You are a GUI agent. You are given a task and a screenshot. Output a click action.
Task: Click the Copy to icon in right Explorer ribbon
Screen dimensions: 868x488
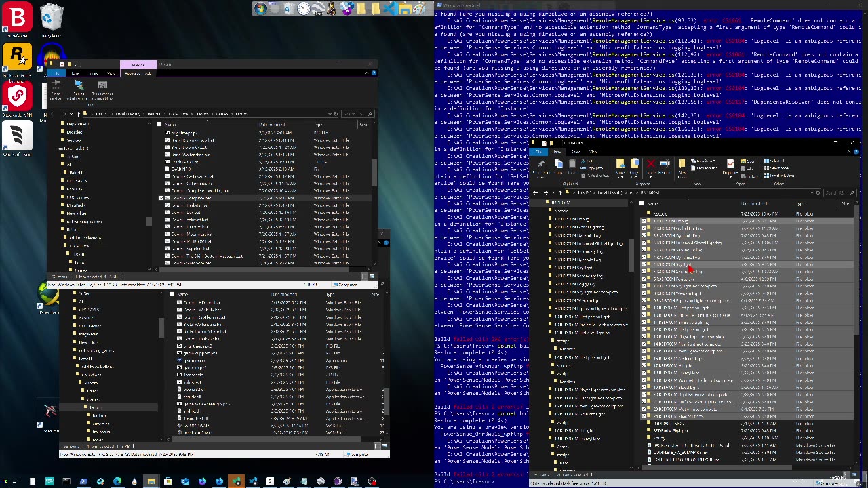click(634, 166)
